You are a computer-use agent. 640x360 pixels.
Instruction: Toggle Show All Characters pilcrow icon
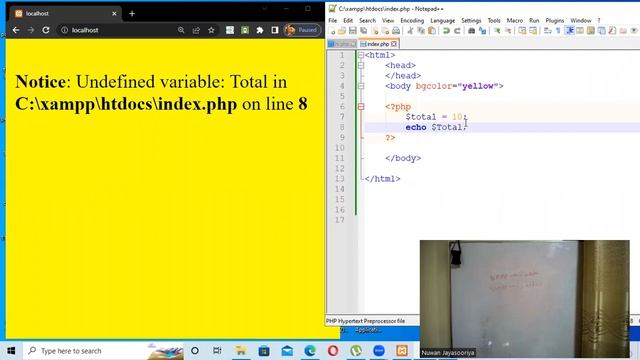[x=558, y=31]
